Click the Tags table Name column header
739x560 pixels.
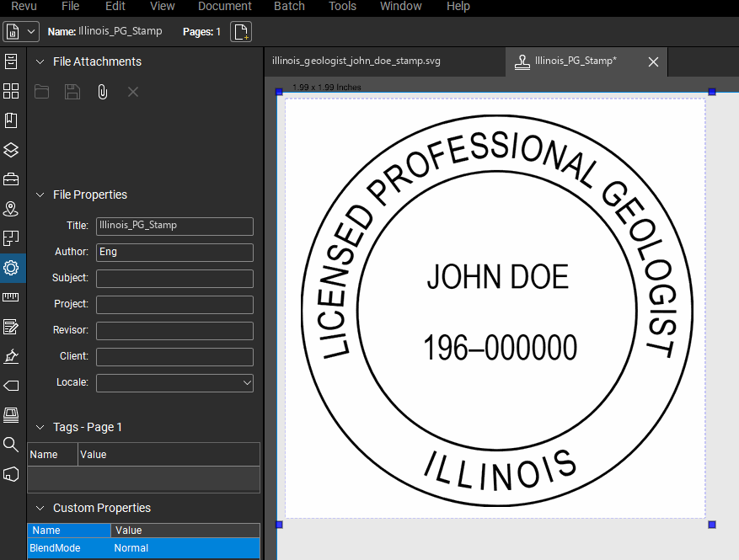coord(52,455)
